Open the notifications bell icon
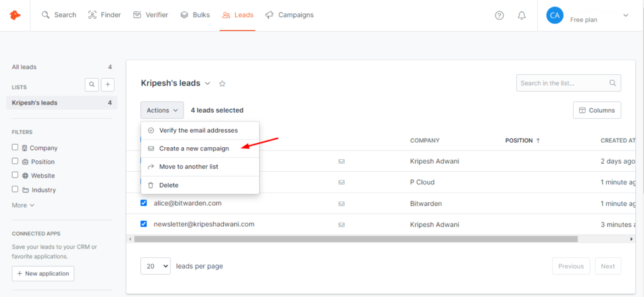The image size is (644, 297). coord(521,15)
